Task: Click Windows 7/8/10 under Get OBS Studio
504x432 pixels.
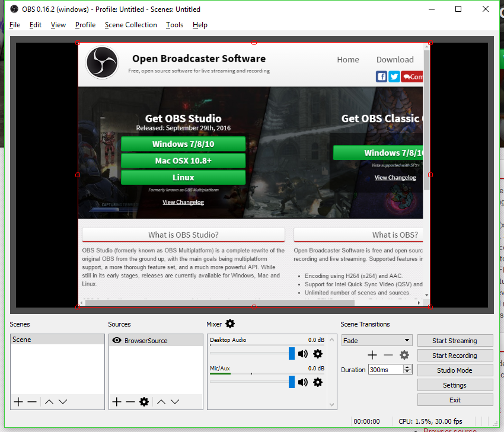Action: click(x=183, y=144)
